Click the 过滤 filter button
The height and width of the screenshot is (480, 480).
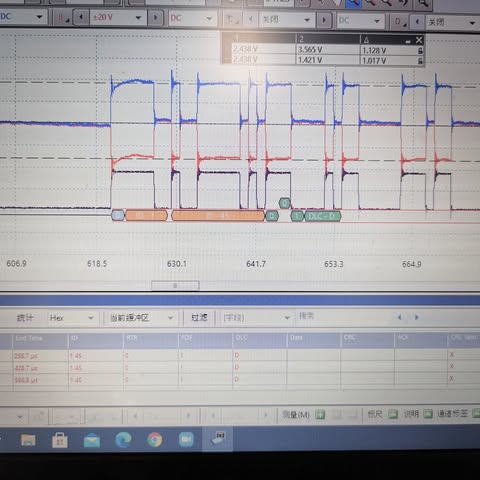tap(199, 317)
